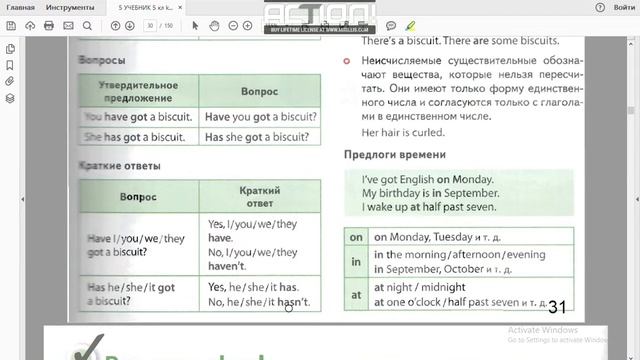Image resolution: width=640 pixels, height=360 pixels.
Task: Open the page thumbnails panel
Action: click(x=10, y=49)
